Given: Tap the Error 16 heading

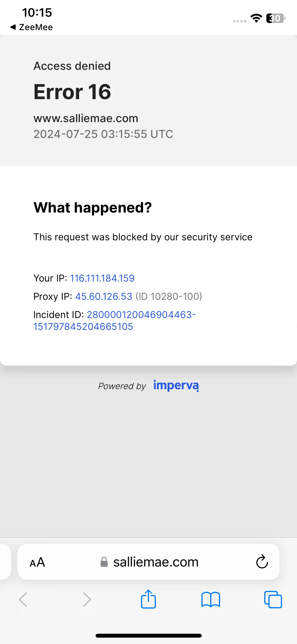Looking at the screenshot, I should [x=72, y=92].
